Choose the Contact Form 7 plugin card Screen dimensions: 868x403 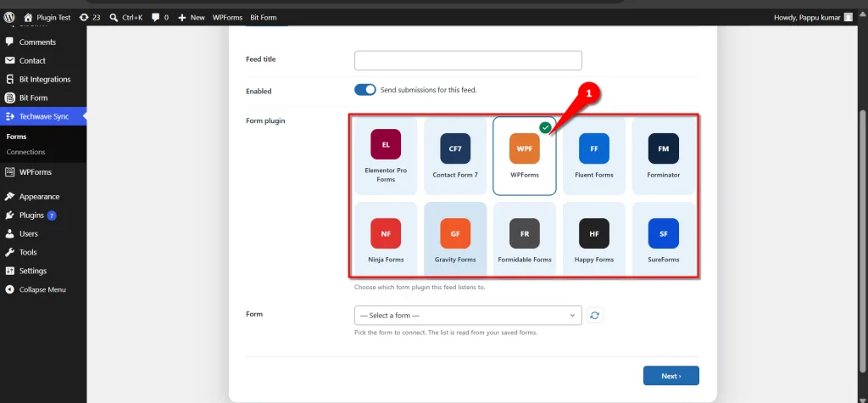coord(455,156)
